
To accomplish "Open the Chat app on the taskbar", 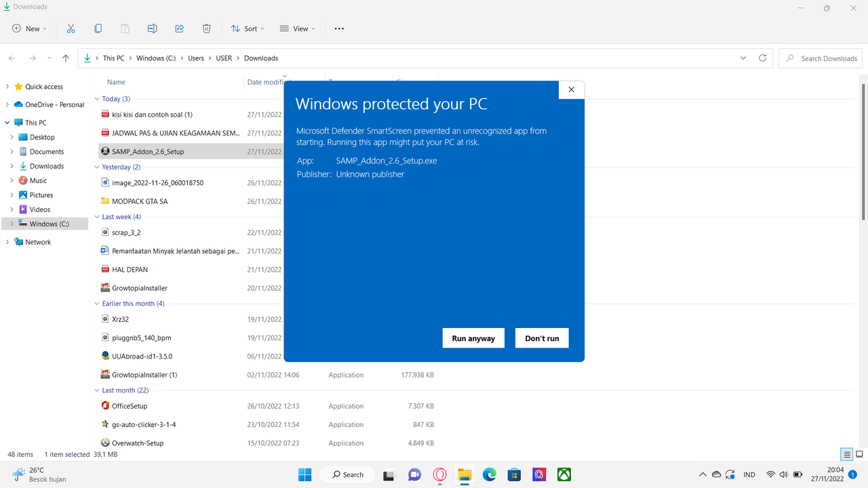I will pyautogui.click(x=414, y=474).
